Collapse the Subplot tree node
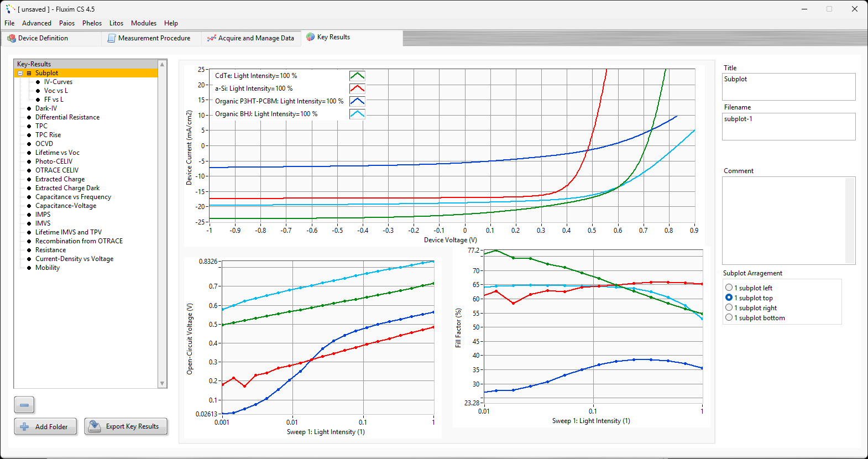The height and width of the screenshot is (459, 868). (20, 73)
